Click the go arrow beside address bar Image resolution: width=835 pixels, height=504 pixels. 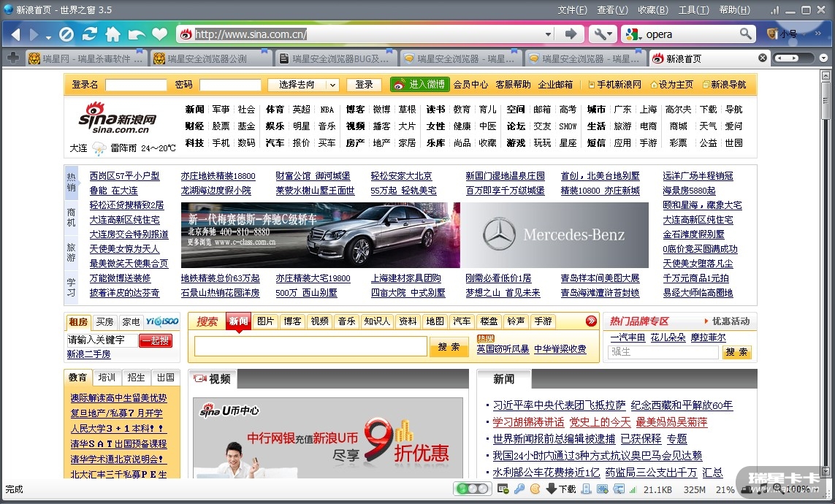(571, 34)
